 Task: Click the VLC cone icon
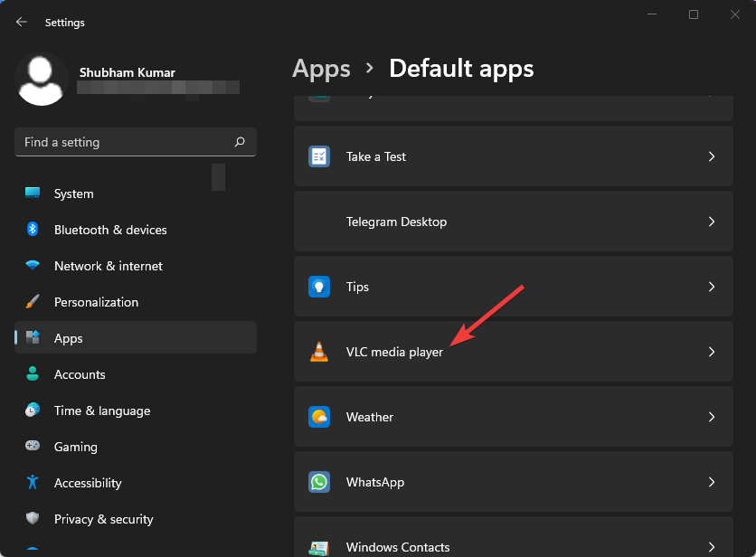pyautogui.click(x=319, y=352)
